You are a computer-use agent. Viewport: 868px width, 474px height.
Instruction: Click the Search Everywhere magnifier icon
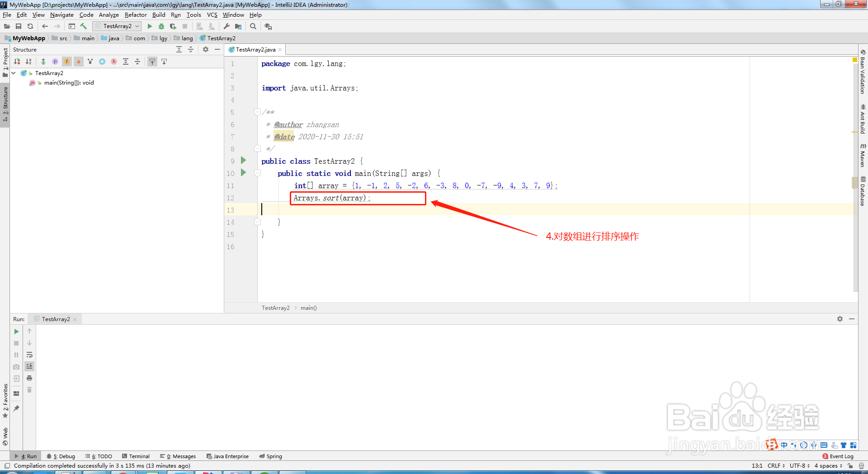[253, 26]
